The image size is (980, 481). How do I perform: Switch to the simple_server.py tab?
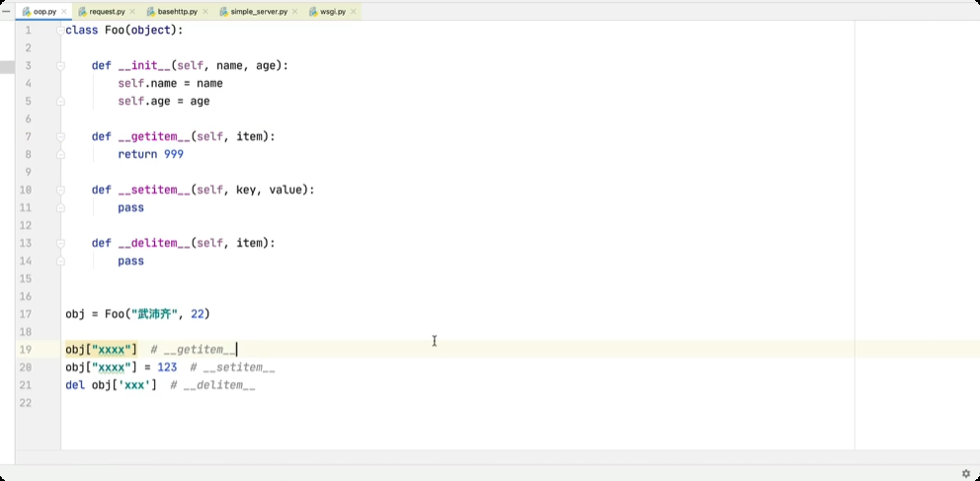[259, 12]
